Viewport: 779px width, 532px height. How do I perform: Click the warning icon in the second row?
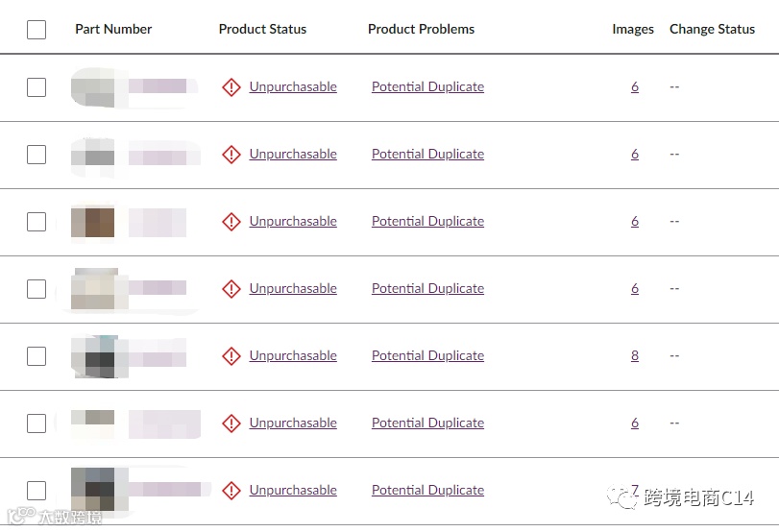[231, 155]
